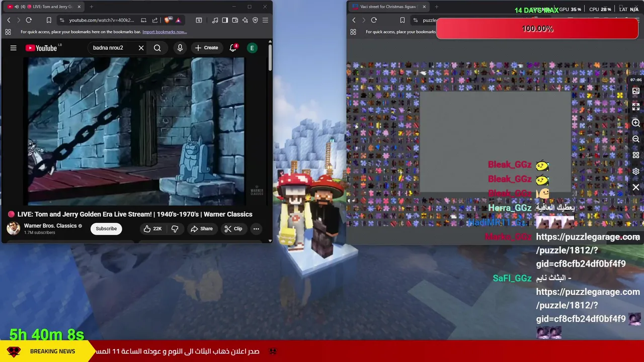Viewport: 644px width, 362px height.
Task: Zoom in on the jigsaw puzzle
Action: (x=636, y=123)
